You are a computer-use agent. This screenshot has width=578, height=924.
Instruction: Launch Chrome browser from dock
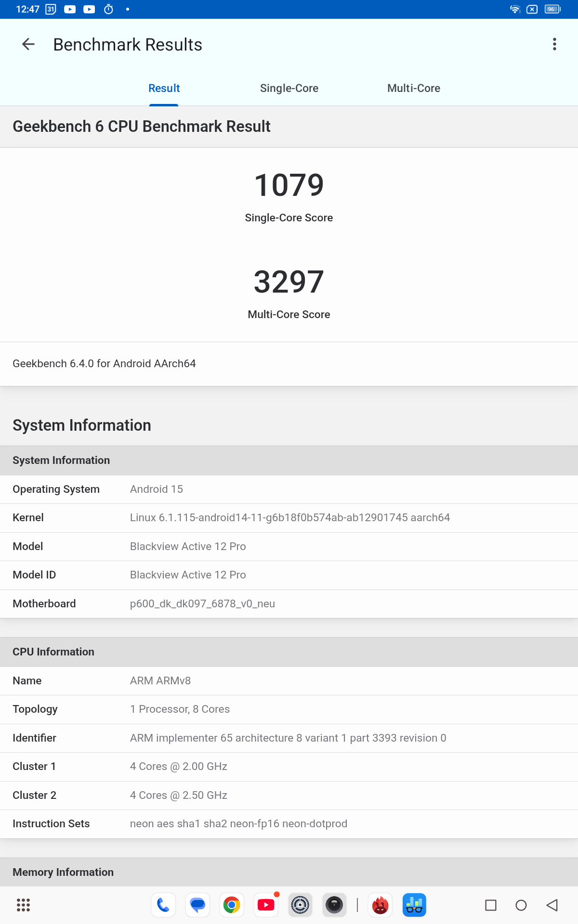[x=232, y=905]
